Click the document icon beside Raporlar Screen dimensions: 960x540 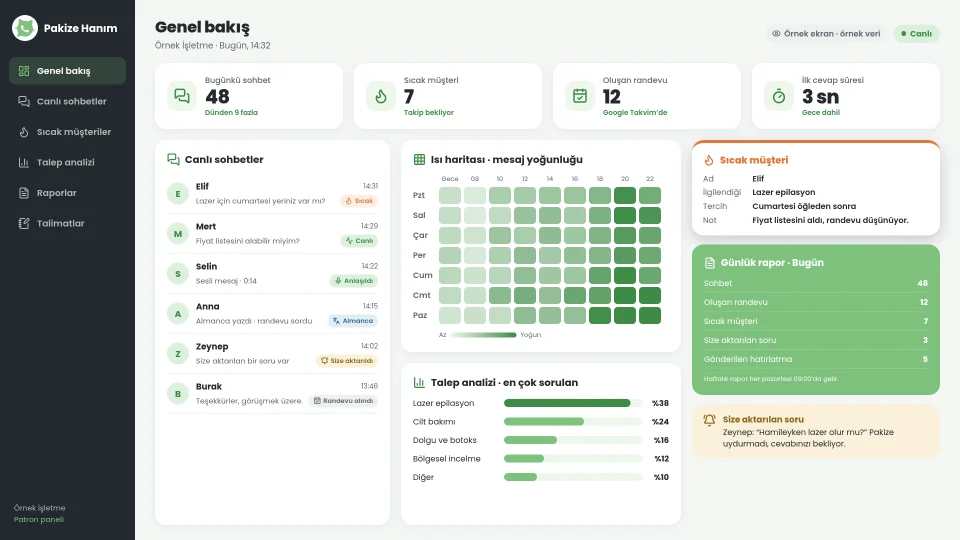[x=24, y=193]
